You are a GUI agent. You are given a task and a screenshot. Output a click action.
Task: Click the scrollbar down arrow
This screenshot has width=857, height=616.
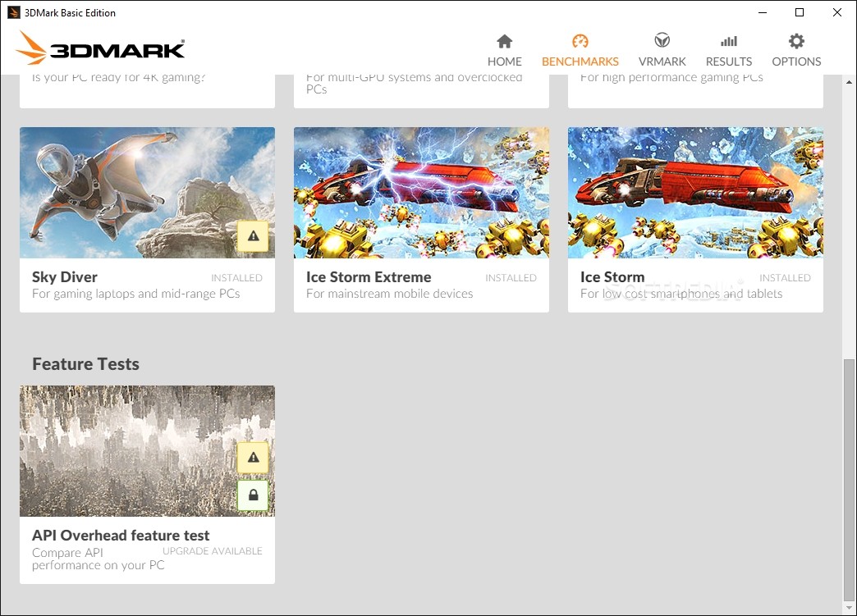tap(849, 608)
